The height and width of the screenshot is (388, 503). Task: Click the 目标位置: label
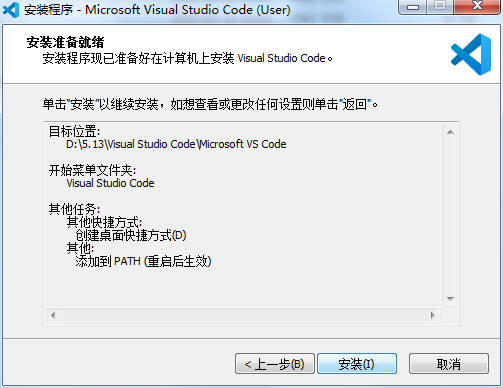click(x=74, y=131)
